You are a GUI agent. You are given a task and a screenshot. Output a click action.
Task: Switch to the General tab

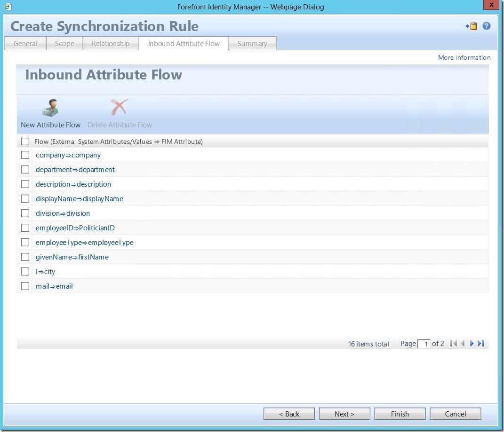25,43
